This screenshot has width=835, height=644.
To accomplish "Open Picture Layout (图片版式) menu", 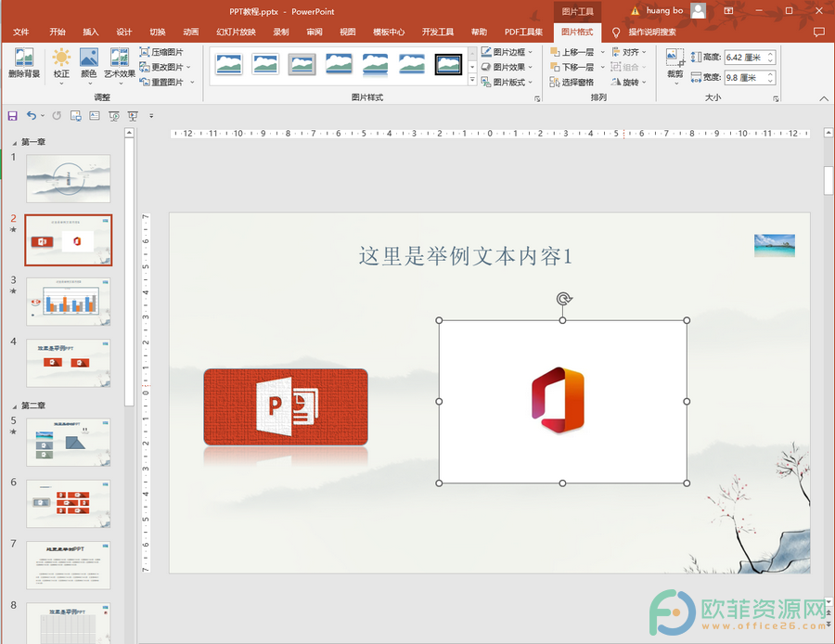I will tap(507, 82).
